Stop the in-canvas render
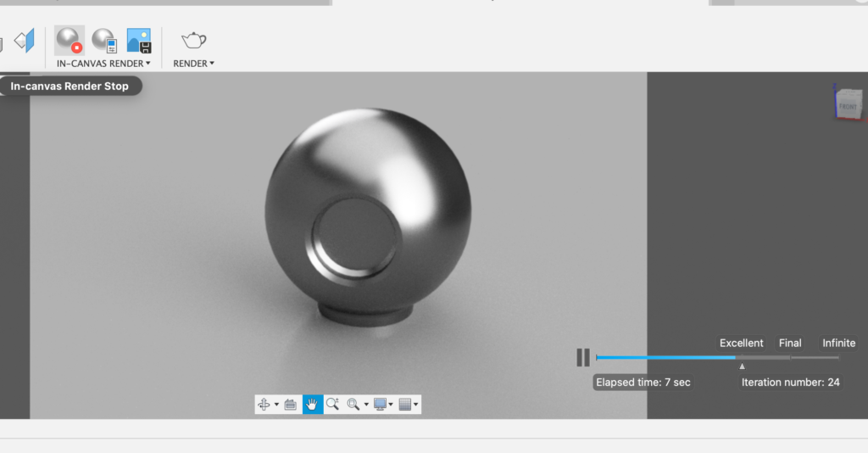Screen dimensions: 868x453 (69, 40)
